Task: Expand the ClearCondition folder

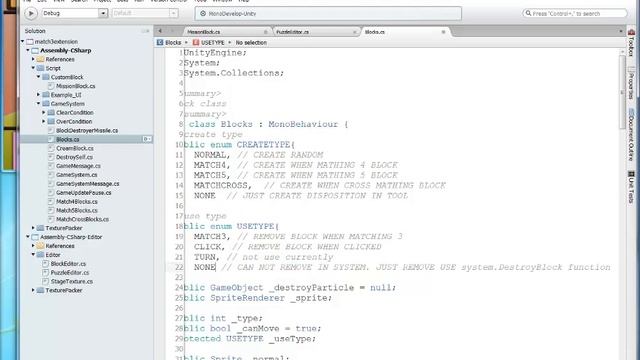Action: pyautogui.click(x=44, y=113)
